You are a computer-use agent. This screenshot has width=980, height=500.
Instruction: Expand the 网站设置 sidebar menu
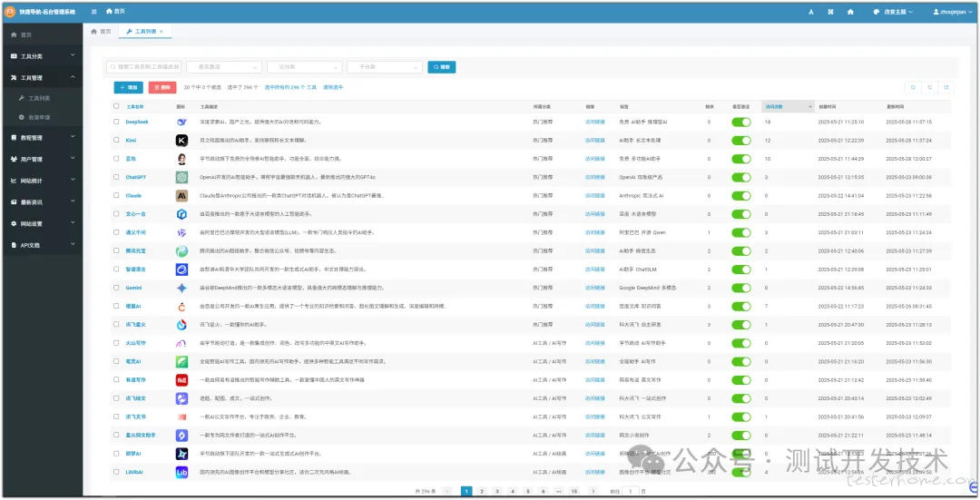click(x=43, y=224)
